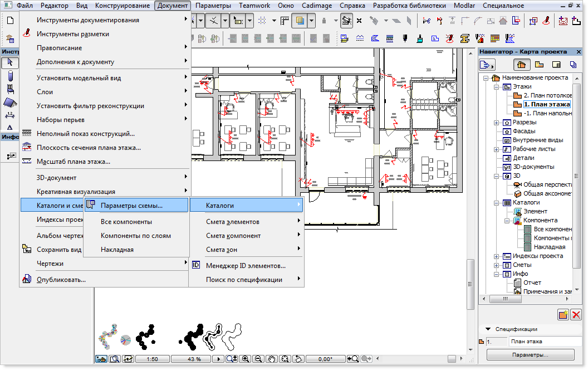
Task: Click the 0,00° orientation button
Action: click(325, 359)
